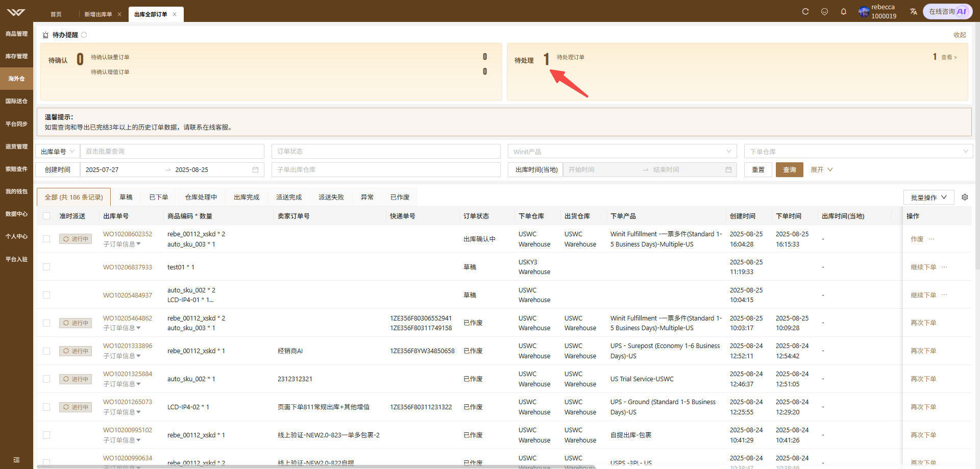Switch to the 派送失败 status tab
The height and width of the screenshot is (469, 980).
click(331, 198)
